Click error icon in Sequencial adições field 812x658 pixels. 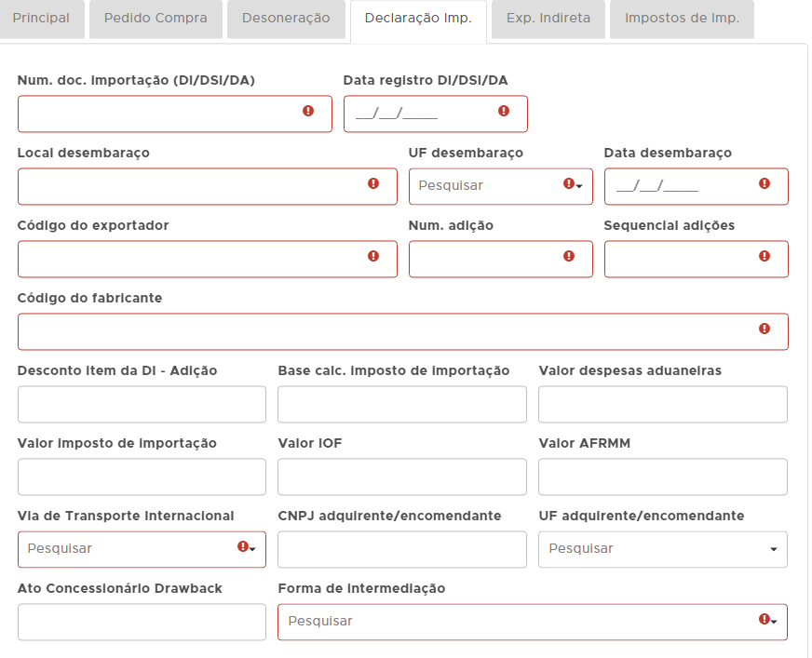(765, 256)
